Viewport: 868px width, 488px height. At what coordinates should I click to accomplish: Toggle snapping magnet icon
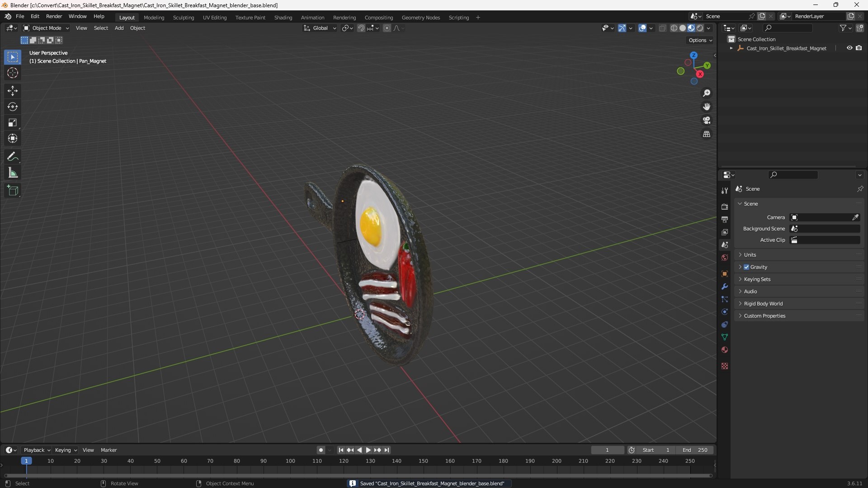361,28
